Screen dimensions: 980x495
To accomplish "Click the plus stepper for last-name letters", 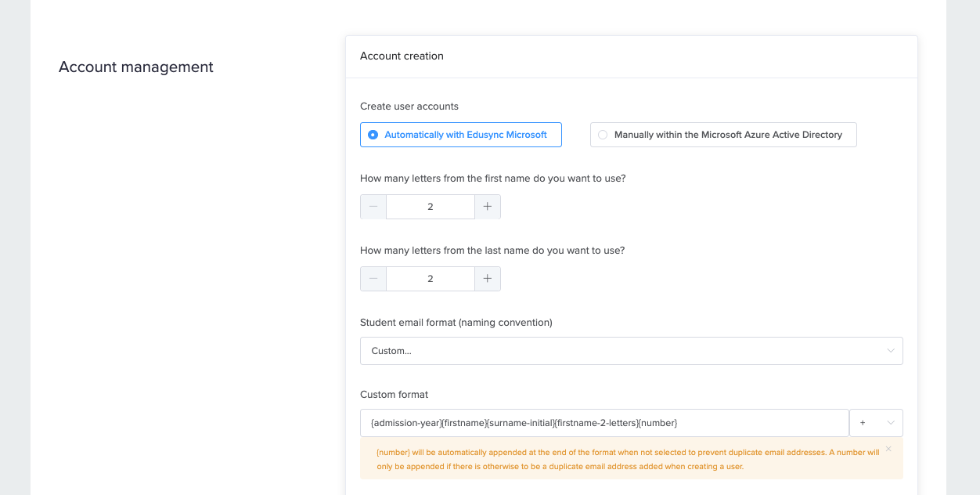I will point(487,278).
